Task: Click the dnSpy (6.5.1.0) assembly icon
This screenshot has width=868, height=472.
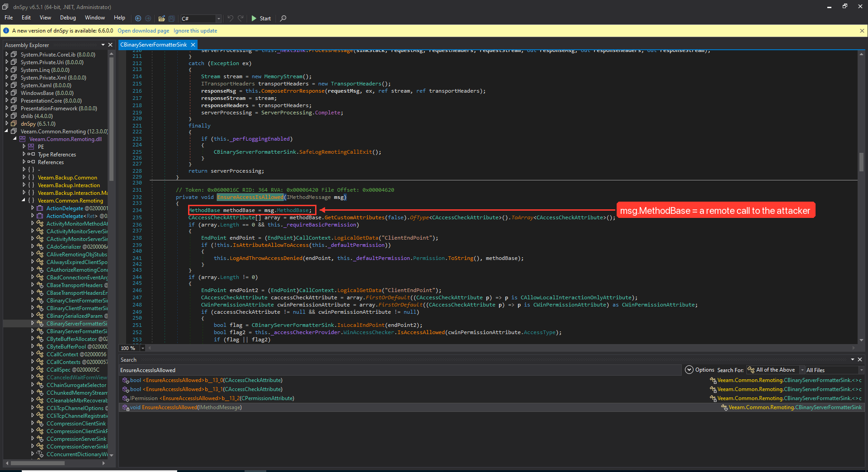Action: (14, 123)
